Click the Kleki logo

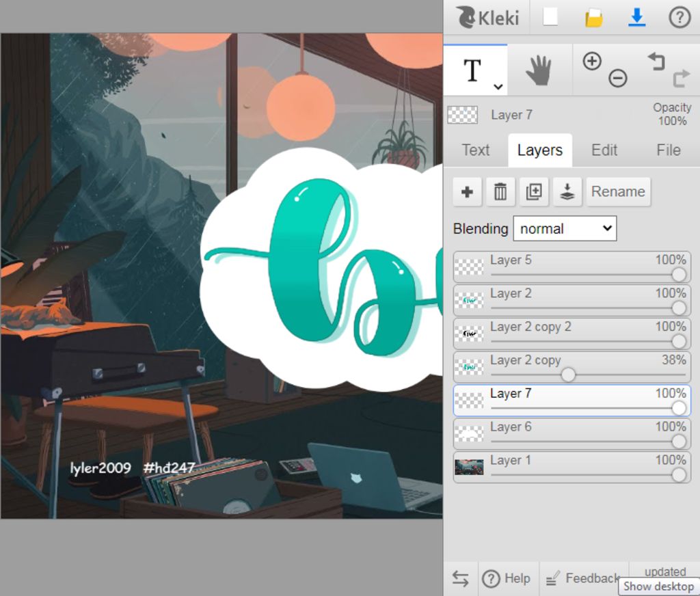[487, 18]
